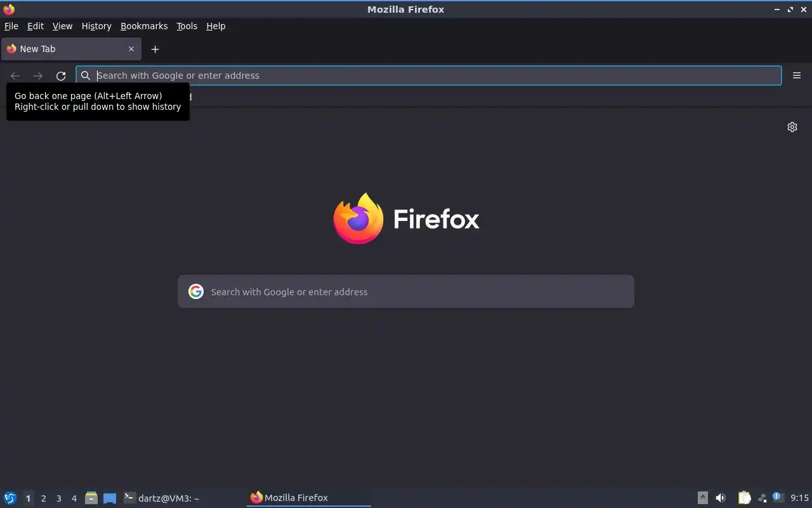The height and width of the screenshot is (508, 812).
Task: Focus the address bar field
Action: pyautogui.click(x=429, y=76)
